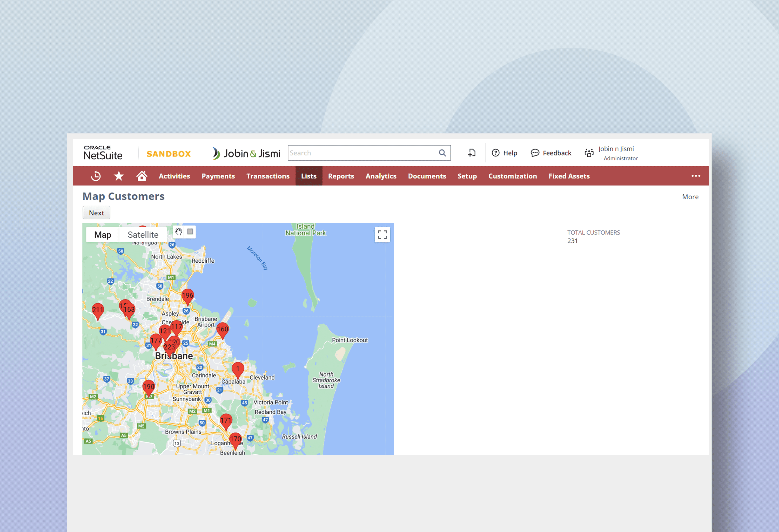Select the Reports tab in the navigation

[x=341, y=175]
